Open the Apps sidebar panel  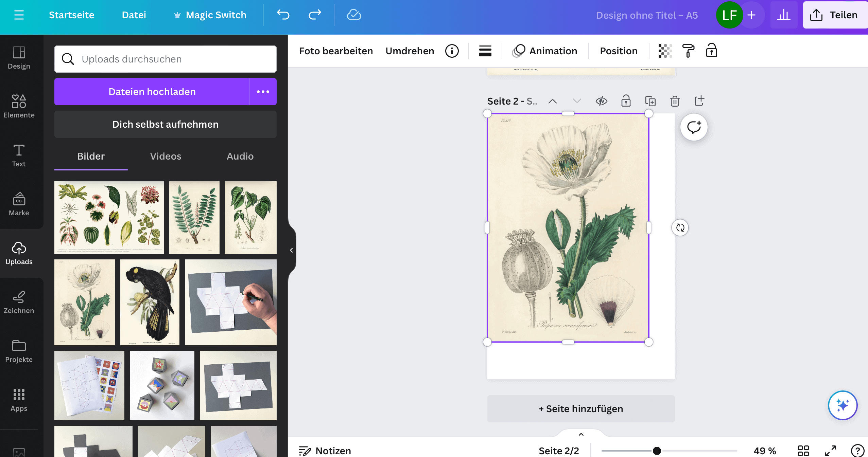coord(19,400)
